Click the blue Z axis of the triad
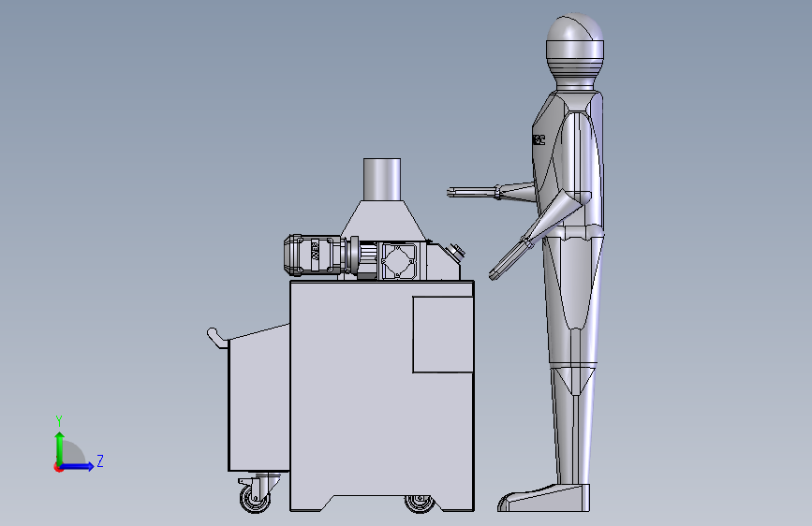 [x=77, y=466]
